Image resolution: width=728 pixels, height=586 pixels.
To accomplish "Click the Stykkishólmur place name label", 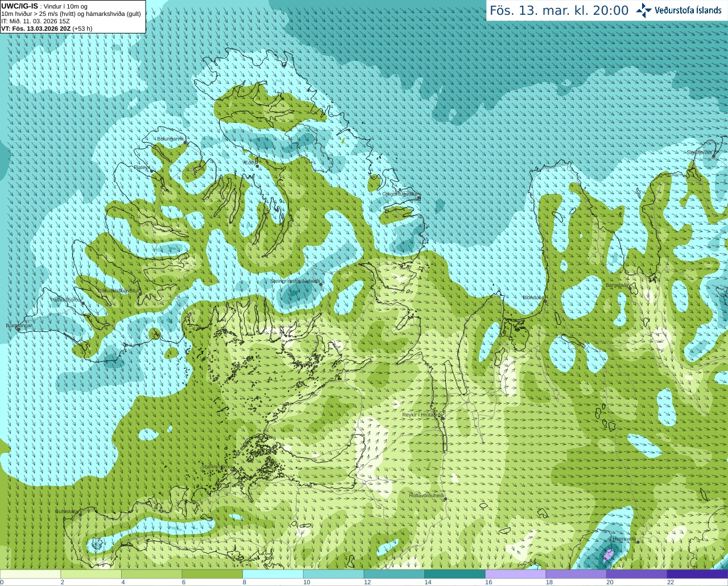I will 217,467.
